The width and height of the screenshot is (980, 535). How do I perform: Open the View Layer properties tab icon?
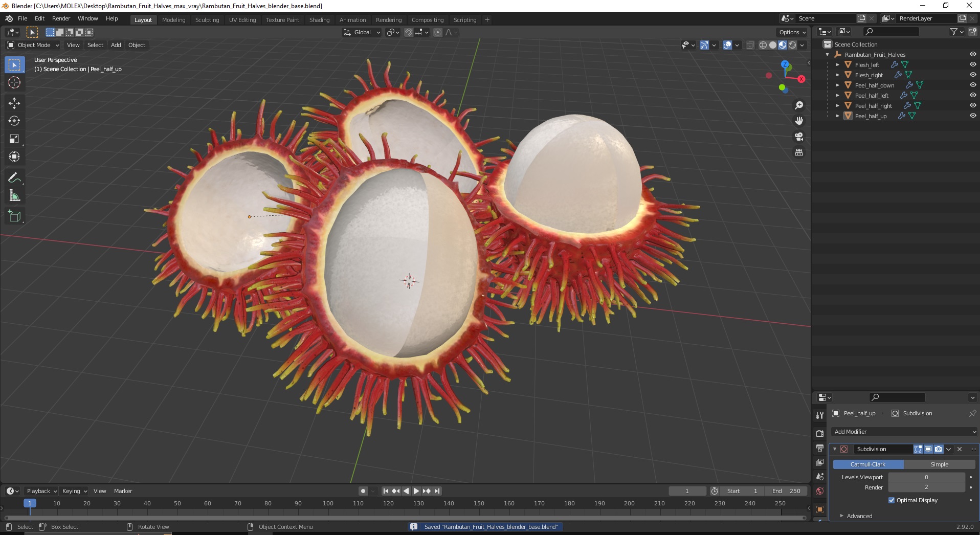click(820, 462)
